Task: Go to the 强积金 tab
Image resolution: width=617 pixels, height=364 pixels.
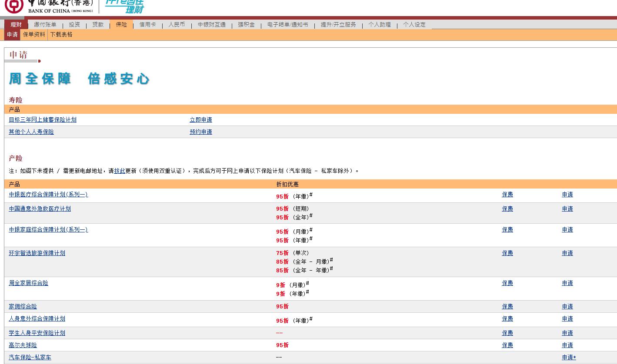Action: (246, 25)
